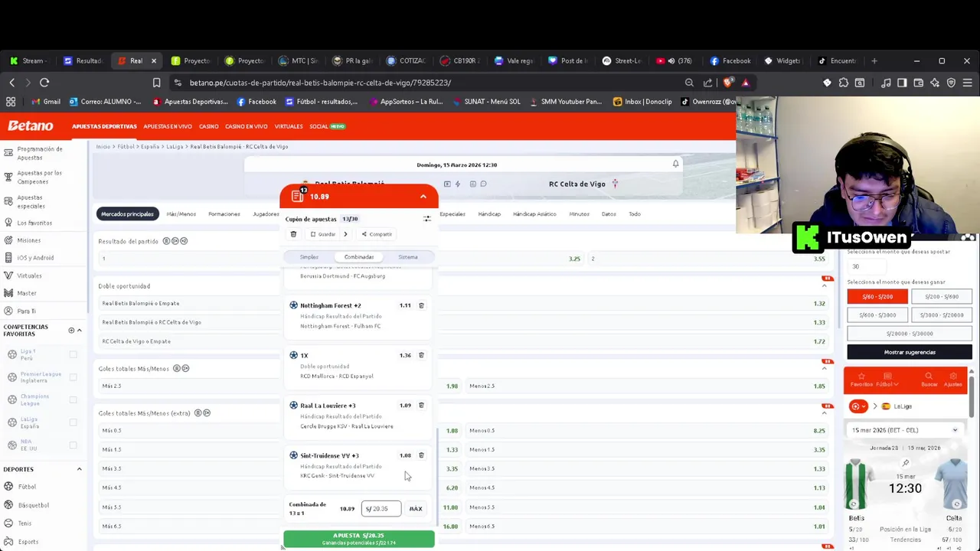Image resolution: width=980 pixels, height=551 pixels.
Task: Select S/60 - S/200 winnings range
Action: click(x=877, y=297)
